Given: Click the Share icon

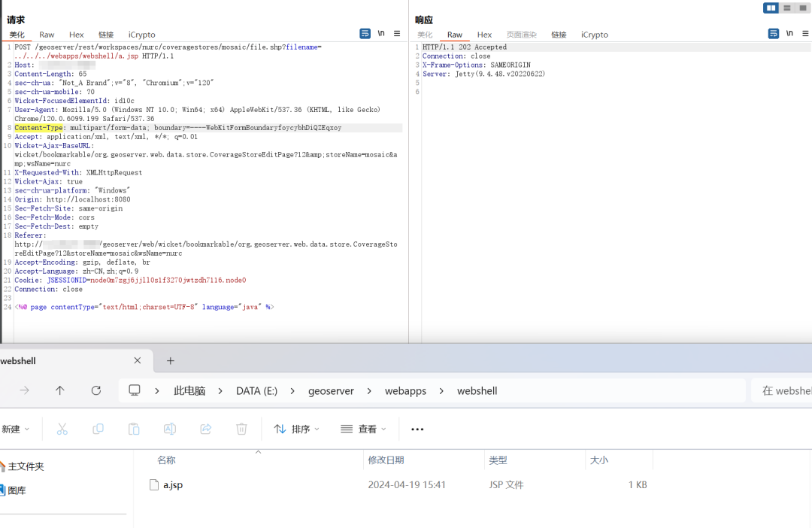Looking at the screenshot, I should [x=205, y=429].
